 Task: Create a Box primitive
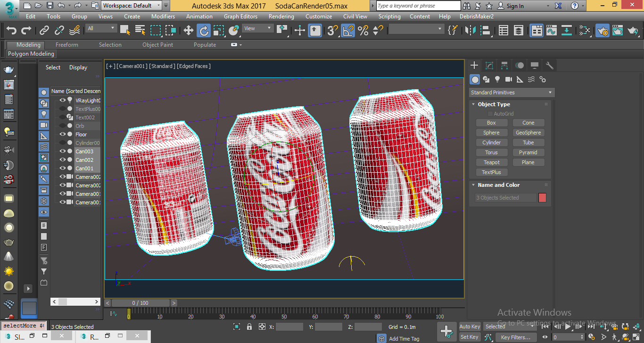491,123
